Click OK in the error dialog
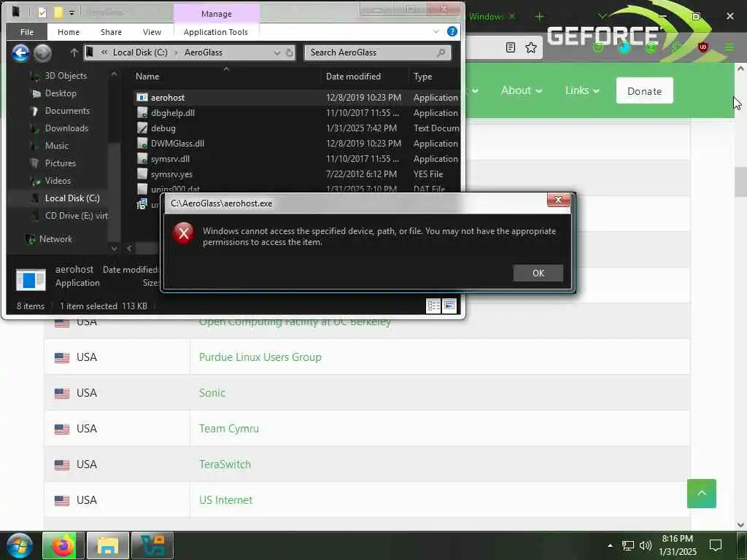The height and width of the screenshot is (560, 747). click(x=538, y=273)
